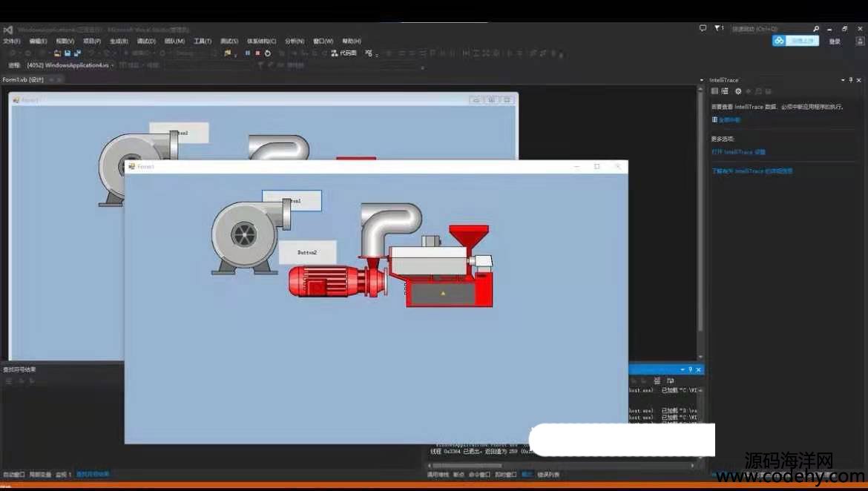
Task: Click the feedback speech bubble icon
Action: click(x=703, y=28)
